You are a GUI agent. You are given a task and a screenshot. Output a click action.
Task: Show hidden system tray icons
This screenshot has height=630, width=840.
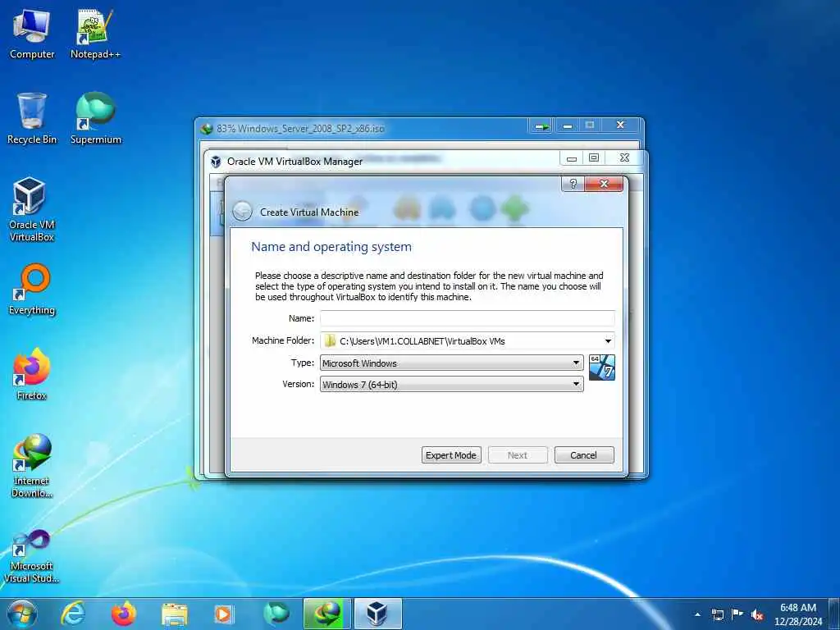pos(697,614)
